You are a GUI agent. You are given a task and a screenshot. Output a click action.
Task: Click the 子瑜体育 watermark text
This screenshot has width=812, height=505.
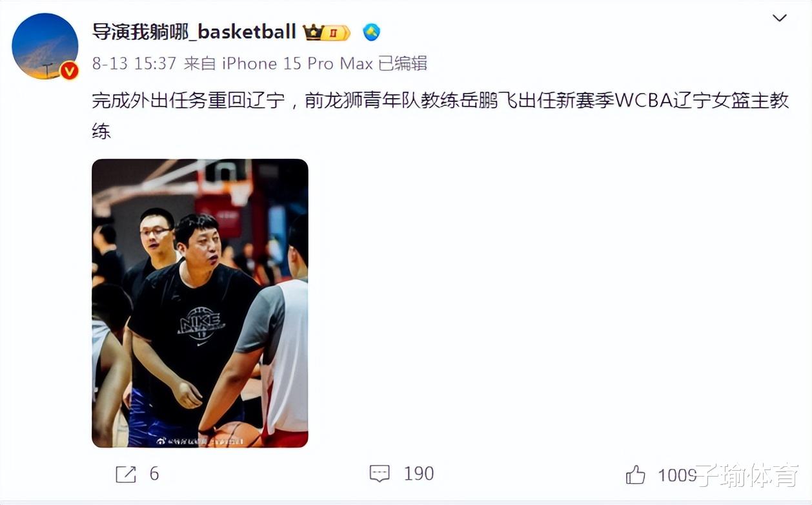click(x=747, y=477)
